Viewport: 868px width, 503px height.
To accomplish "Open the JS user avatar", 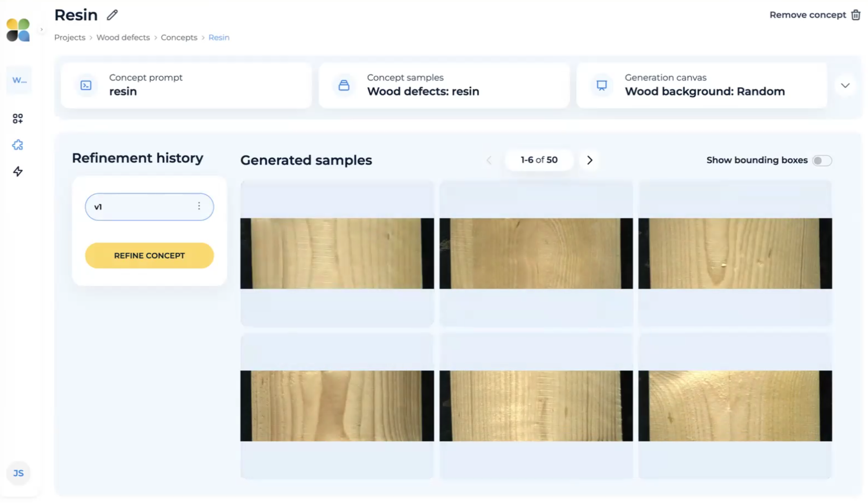I will tap(18, 473).
